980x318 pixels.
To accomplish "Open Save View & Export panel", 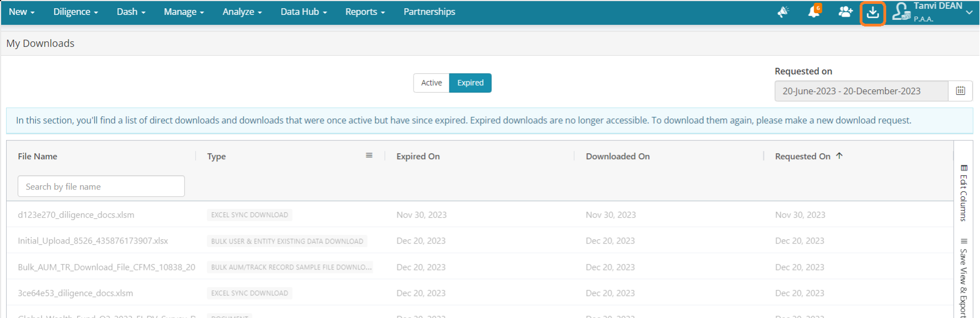I will pos(963,278).
